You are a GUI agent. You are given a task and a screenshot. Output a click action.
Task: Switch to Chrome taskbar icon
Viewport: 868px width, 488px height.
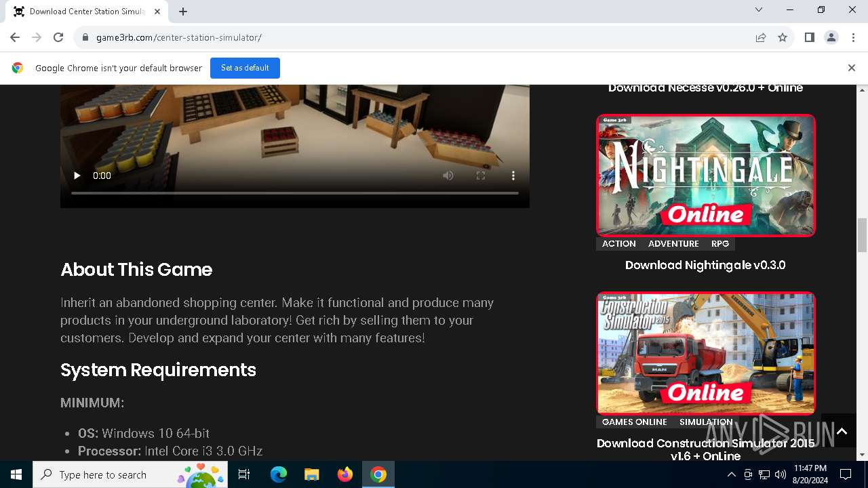378,474
